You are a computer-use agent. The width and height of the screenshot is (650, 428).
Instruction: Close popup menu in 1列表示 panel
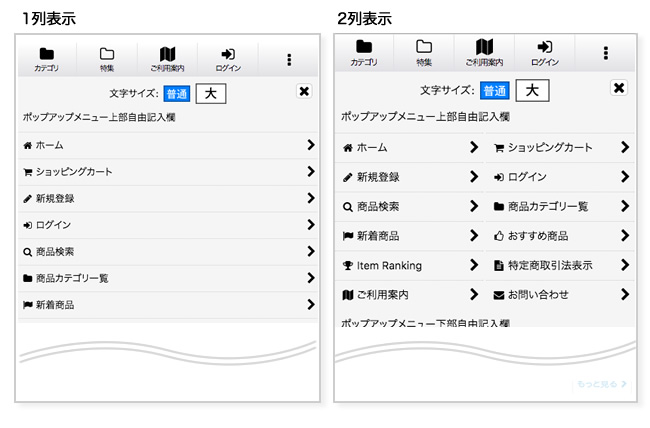pos(304,91)
